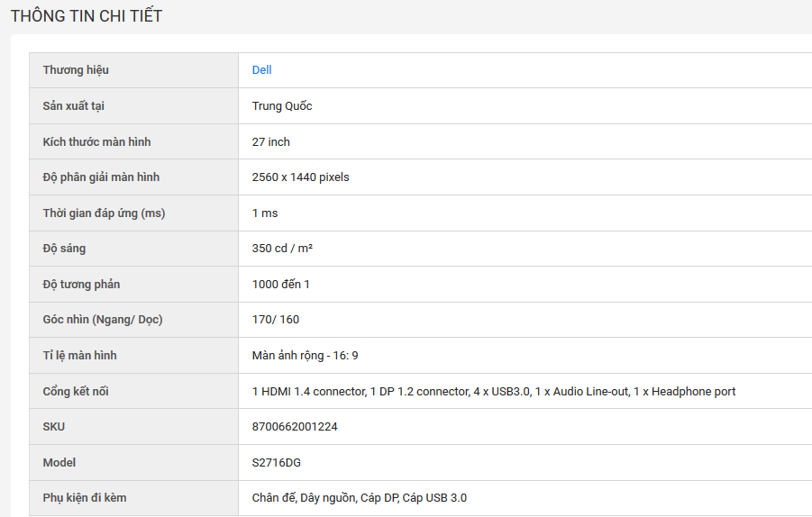
Task: Click the SKU number 8700662001224
Action: [x=295, y=426]
